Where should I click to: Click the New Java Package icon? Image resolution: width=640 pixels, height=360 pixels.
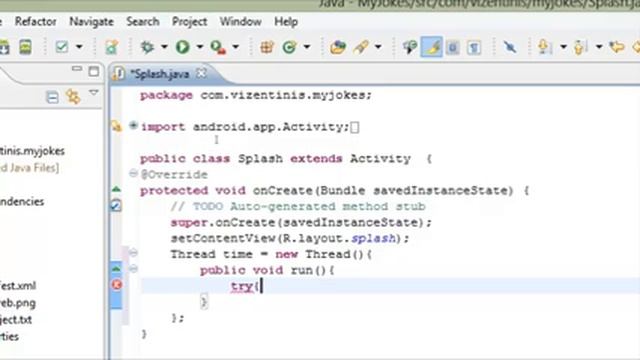click(267, 47)
